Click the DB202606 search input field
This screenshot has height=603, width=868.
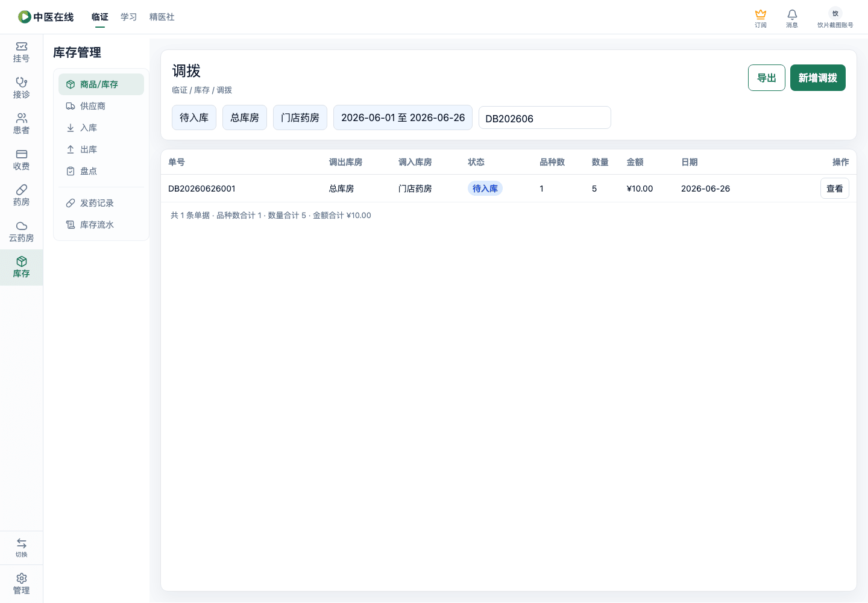pyautogui.click(x=545, y=117)
